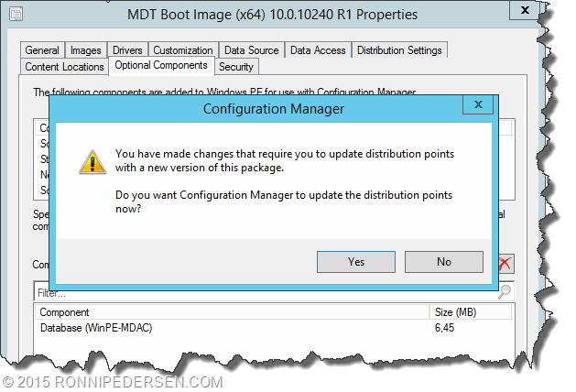Select the Data Access tab
Screen dimensions: 576x392
click(318, 50)
